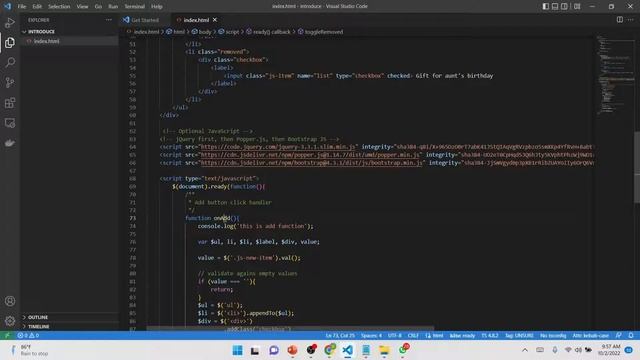Open the bootstrap.min.js script src link
The image size is (640, 360).
point(311,163)
